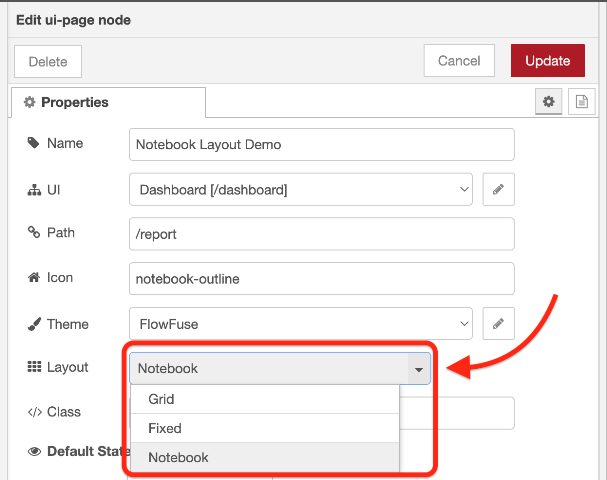
Task: Cancel editing the ui-page node
Action: click(459, 61)
